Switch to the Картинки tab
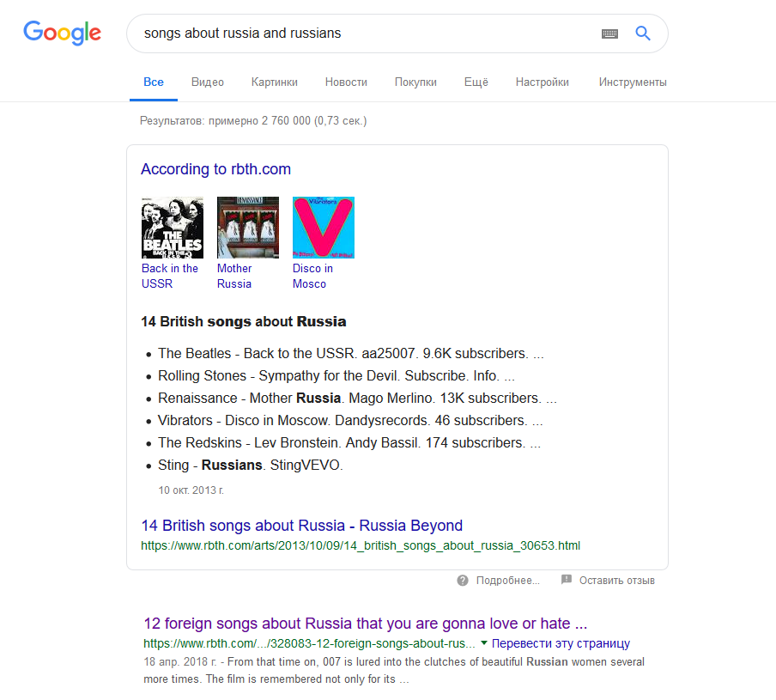This screenshot has height=700, width=776. click(x=274, y=82)
